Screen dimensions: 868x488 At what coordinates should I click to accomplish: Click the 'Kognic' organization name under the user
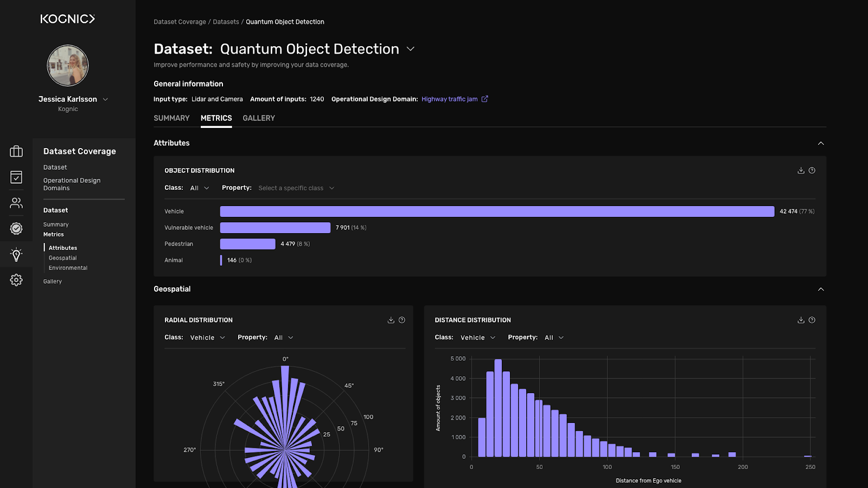(x=68, y=109)
